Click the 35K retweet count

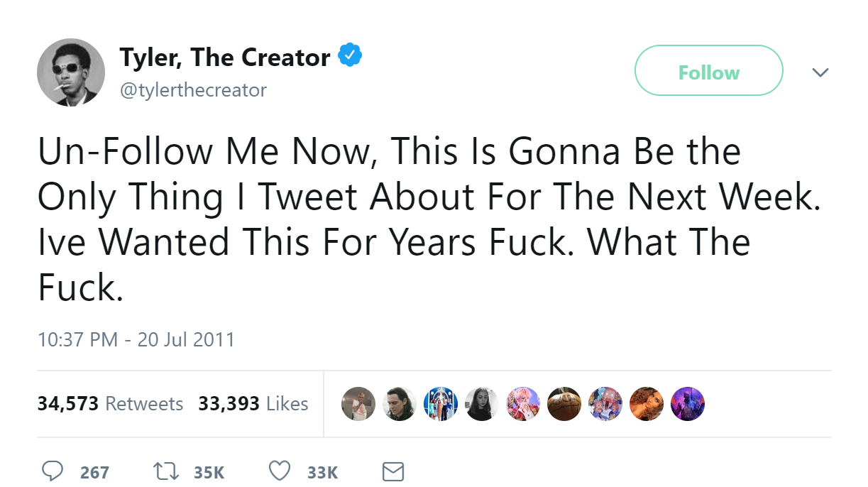coord(209,472)
